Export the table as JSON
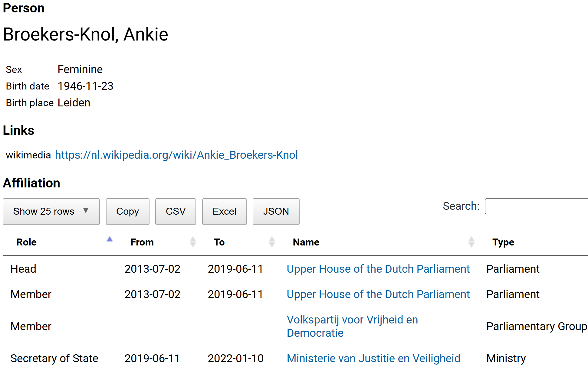 pyautogui.click(x=276, y=211)
